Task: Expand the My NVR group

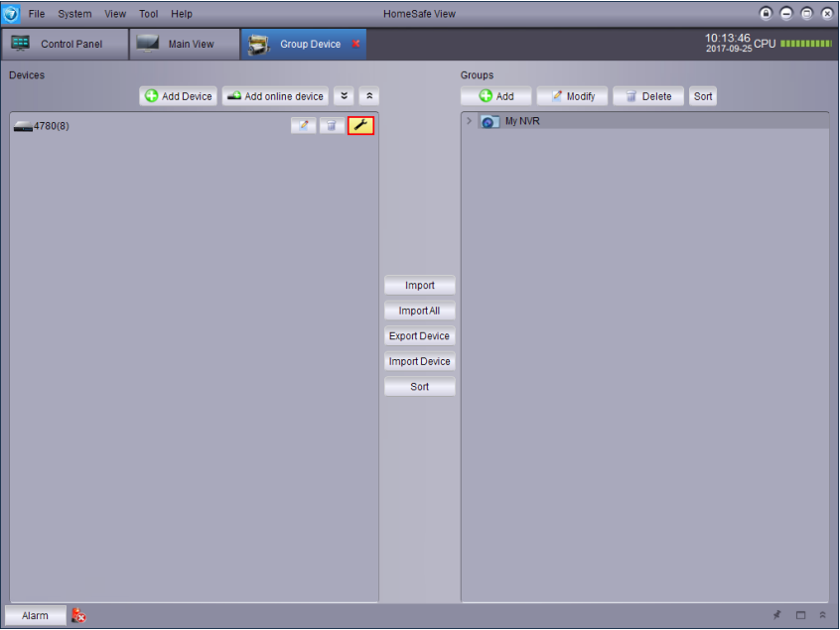Action: tap(469, 121)
